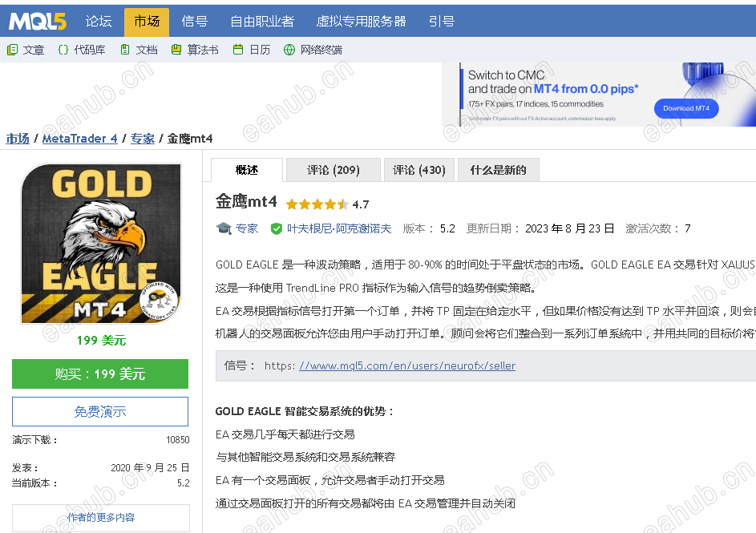This screenshot has height=533, width=756.
Task: Open the 网络终端 globe icon
Action: click(289, 50)
